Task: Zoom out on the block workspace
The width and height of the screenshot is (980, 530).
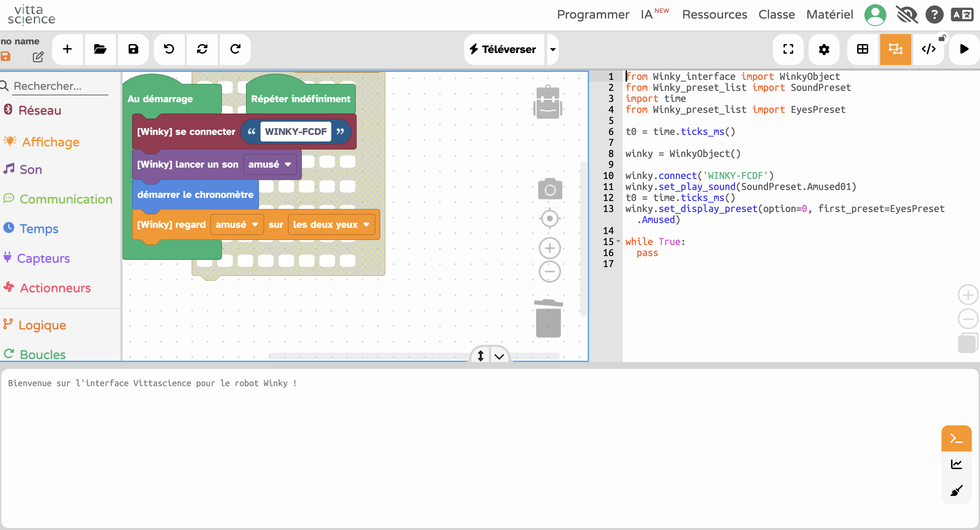Action: (x=550, y=271)
